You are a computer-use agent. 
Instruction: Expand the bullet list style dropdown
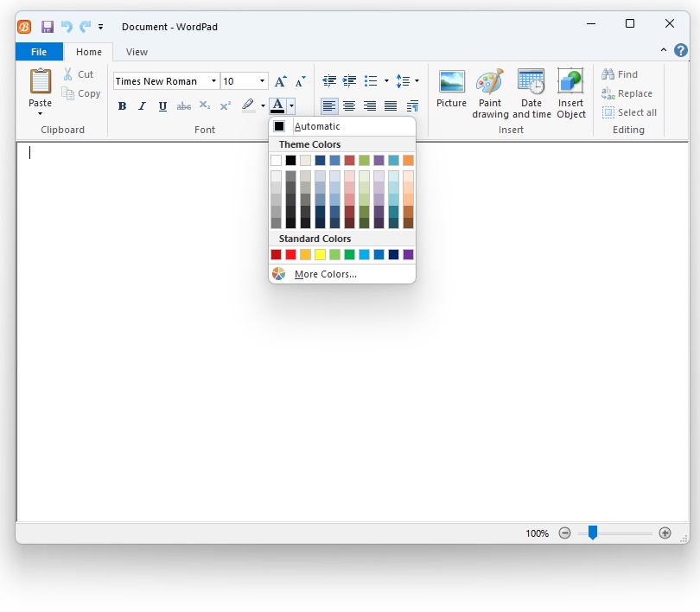point(386,81)
